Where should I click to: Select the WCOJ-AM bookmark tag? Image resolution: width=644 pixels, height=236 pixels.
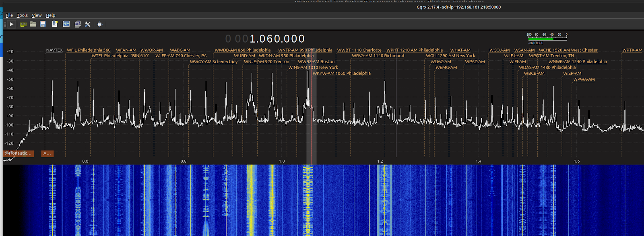(x=500, y=50)
